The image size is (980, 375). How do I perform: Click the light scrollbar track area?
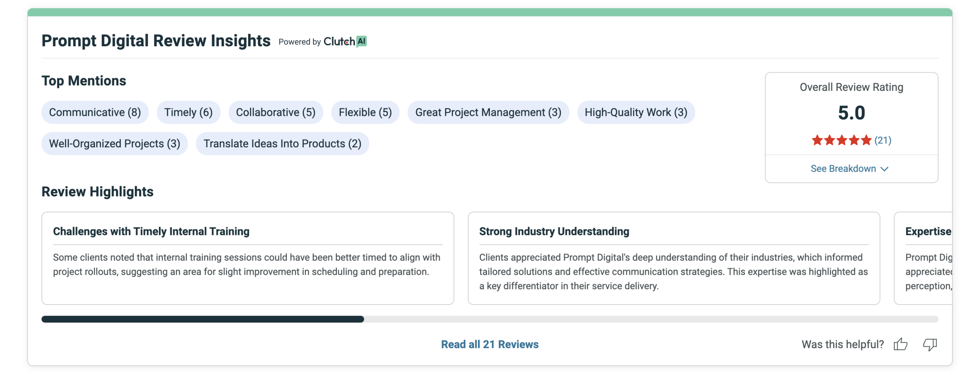click(651, 319)
